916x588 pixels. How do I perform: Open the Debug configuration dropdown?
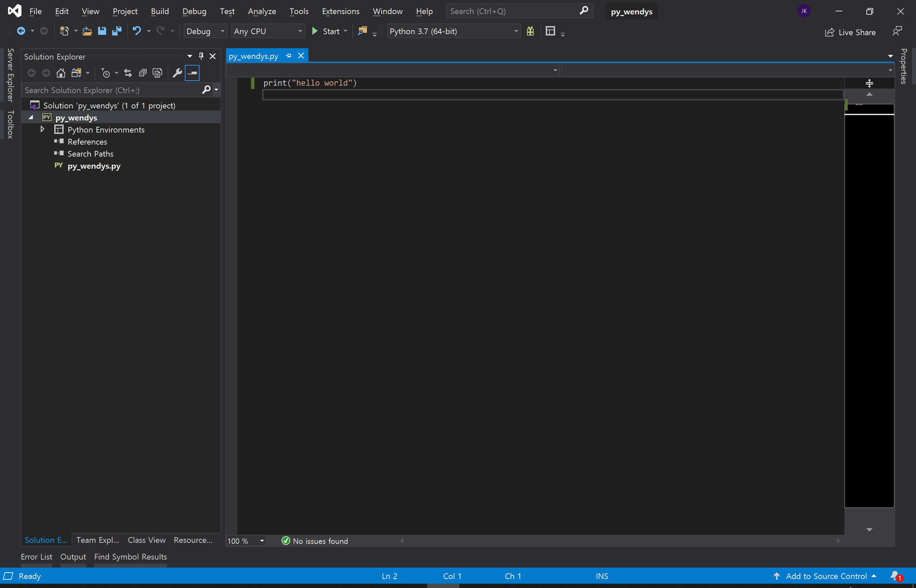coord(205,31)
